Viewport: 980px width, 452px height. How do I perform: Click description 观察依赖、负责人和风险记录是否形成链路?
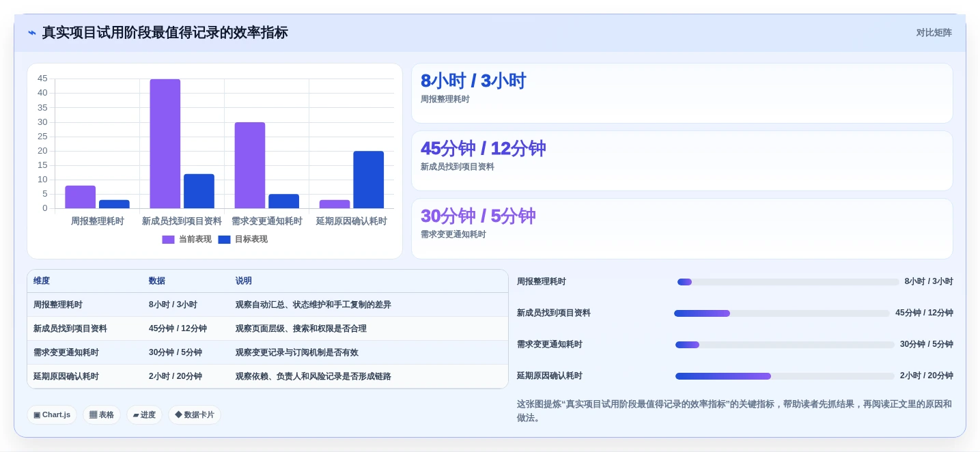313,377
